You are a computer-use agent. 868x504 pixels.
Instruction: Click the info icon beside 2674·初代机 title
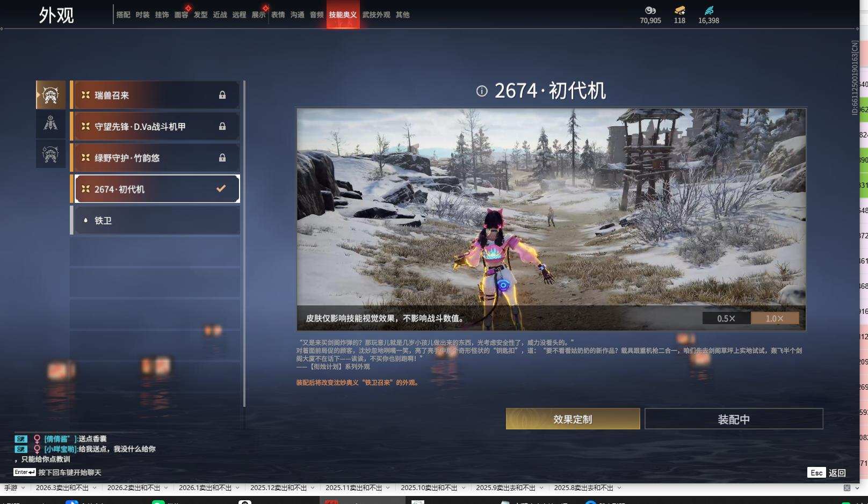tap(482, 91)
